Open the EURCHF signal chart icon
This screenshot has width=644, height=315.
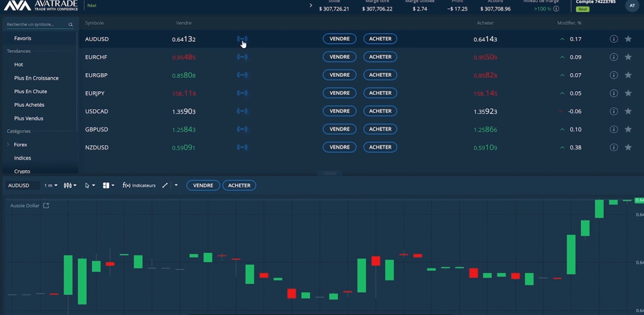pyautogui.click(x=242, y=57)
